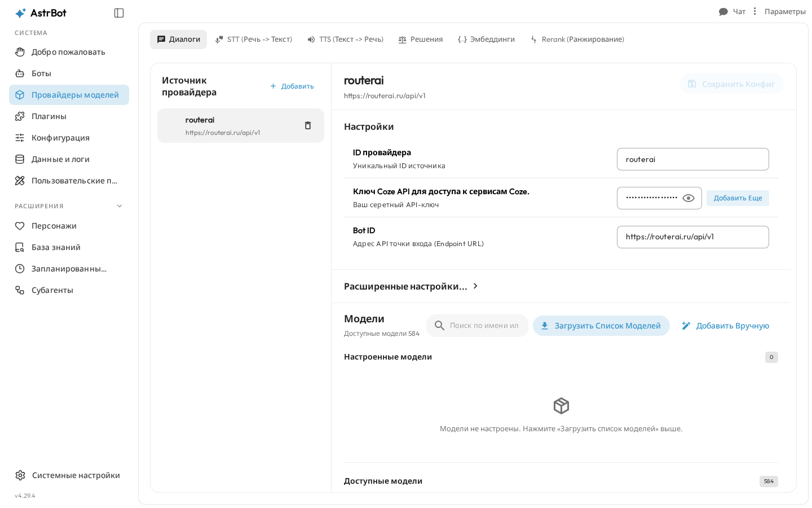The image size is (812, 508).
Task: Show the hidden API key
Action: pyautogui.click(x=689, y=198)
